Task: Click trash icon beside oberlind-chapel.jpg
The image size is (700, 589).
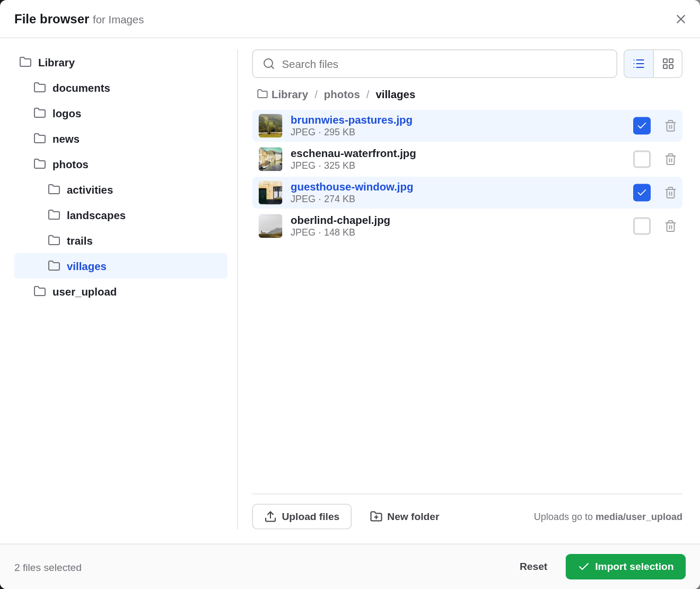Action: click(x=670, y=226)
